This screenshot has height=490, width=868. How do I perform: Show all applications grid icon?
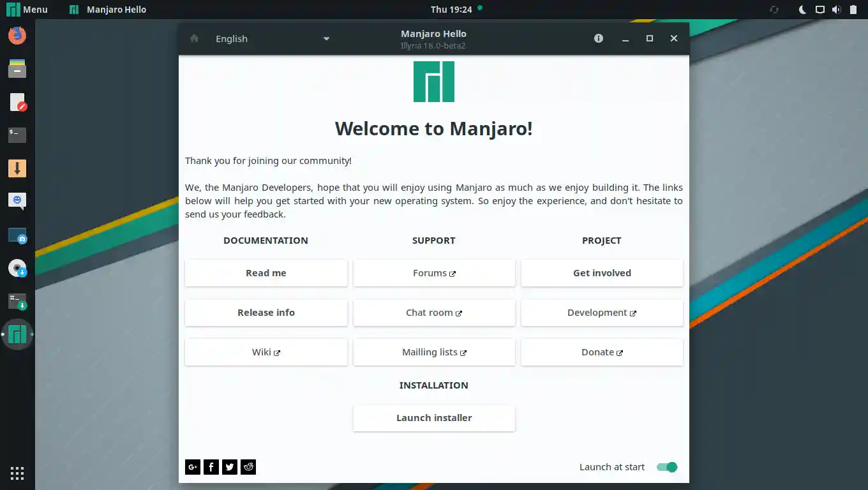[x=17, y=473]
